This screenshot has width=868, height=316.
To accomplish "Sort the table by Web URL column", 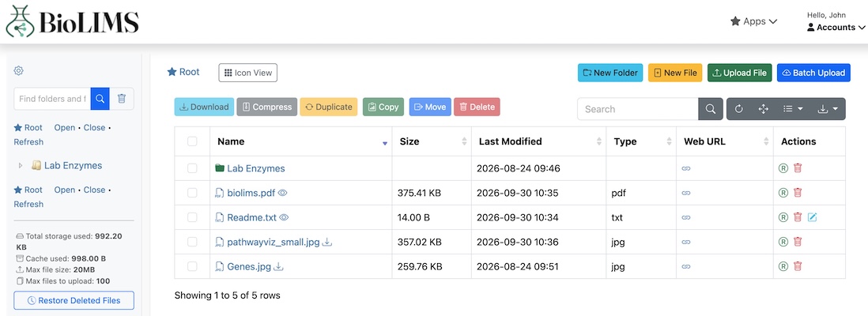I will tap(725, 141).
